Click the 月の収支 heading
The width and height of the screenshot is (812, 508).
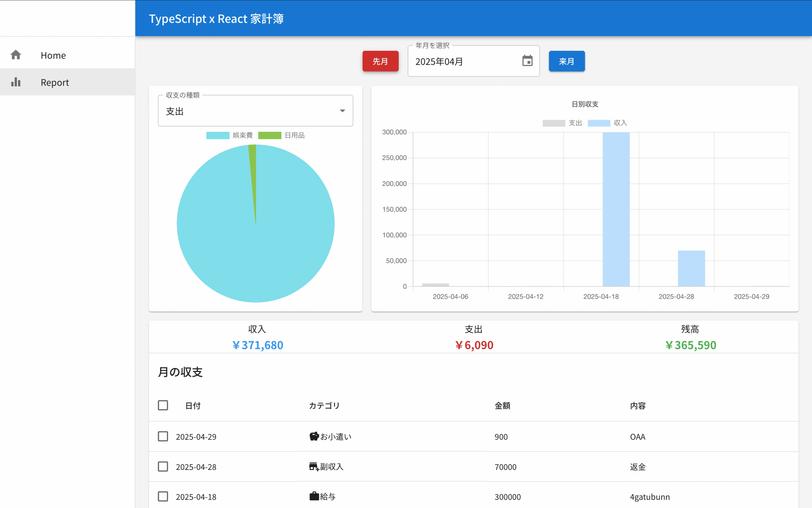180,372
